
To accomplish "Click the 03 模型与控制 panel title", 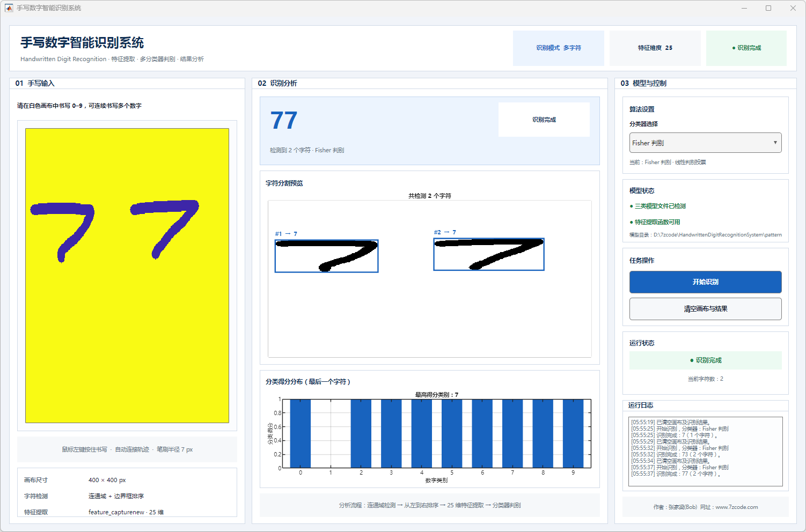I will [643, 83].
